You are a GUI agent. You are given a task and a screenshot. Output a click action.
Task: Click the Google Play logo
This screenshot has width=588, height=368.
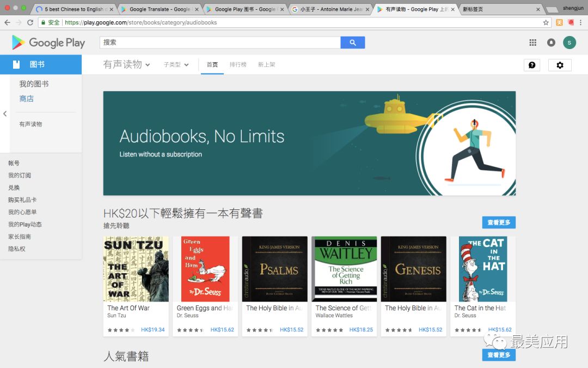pyautogui.click(x=48, y=43)
